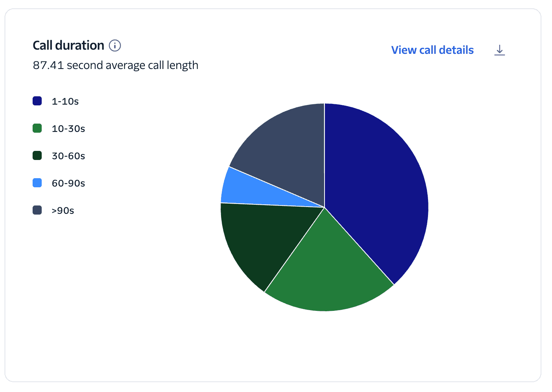This screenshot has height=392, width=552.
Task: Click the Call duration heading
Action: click(x=68, y=45)
